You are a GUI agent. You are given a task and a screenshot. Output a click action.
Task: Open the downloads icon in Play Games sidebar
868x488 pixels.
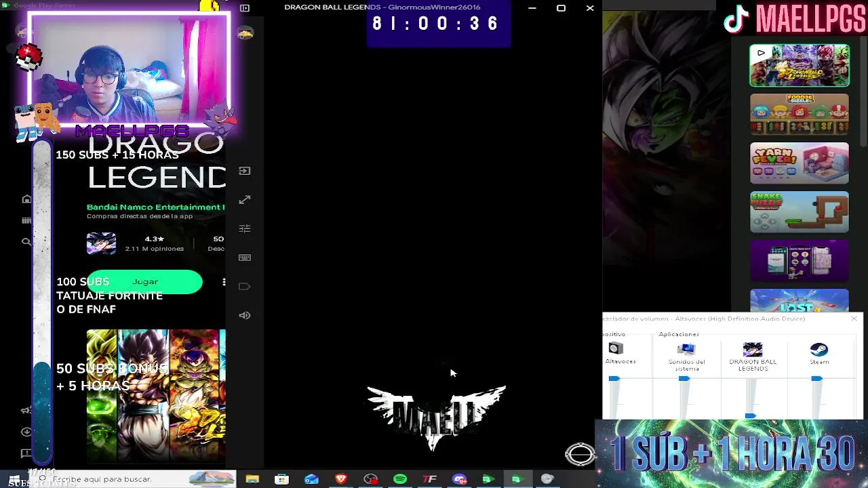tap(26, 432)
